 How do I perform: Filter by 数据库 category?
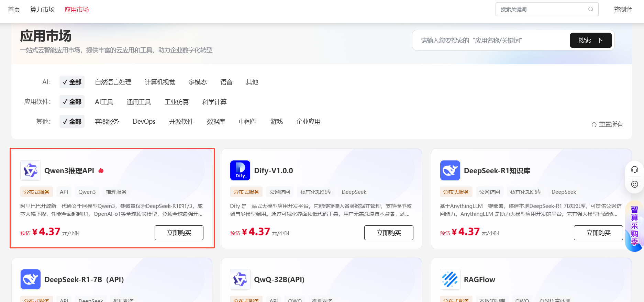pyautogui.click(x=216, y=122)
